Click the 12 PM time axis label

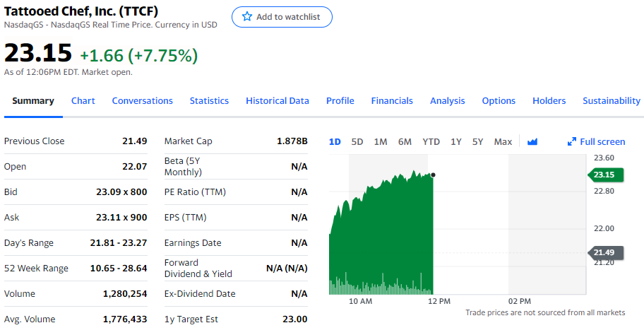coord(439,301)
